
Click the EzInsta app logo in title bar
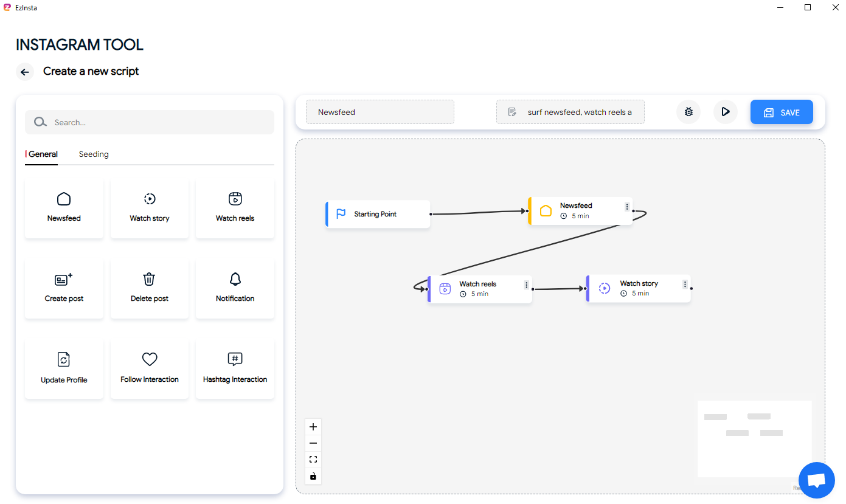point(7,7)
